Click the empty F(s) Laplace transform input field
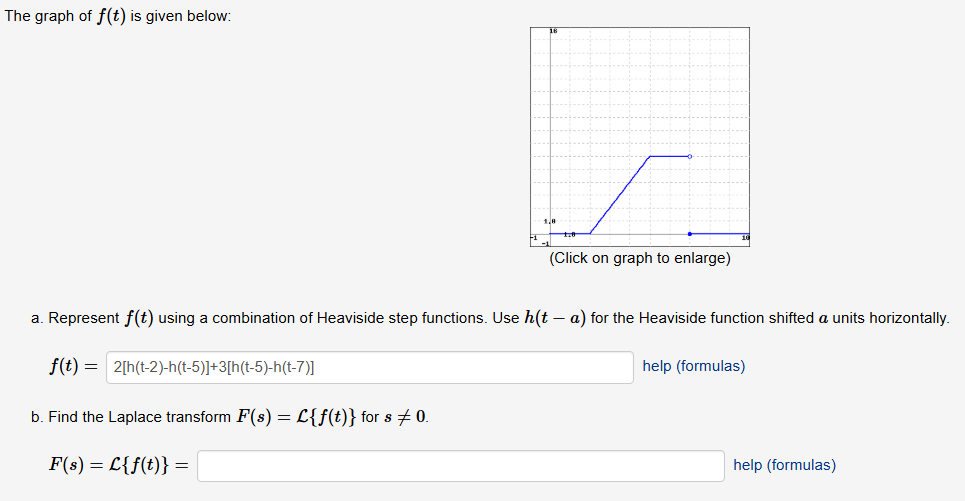Screen dimensions: 965x501 point(461,466)
